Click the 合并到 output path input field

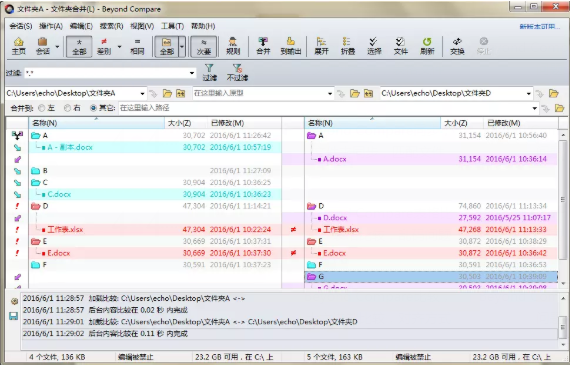tap(325, 108)
